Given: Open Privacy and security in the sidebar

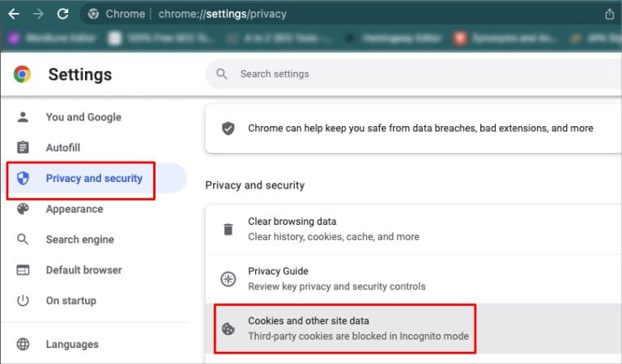Looking at the screenshot, I should pyautogui.click(x=94, y=179).
